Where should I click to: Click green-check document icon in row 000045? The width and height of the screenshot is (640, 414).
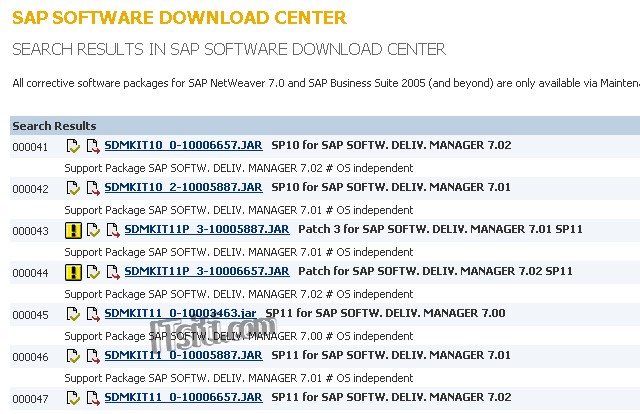[73, 314]
